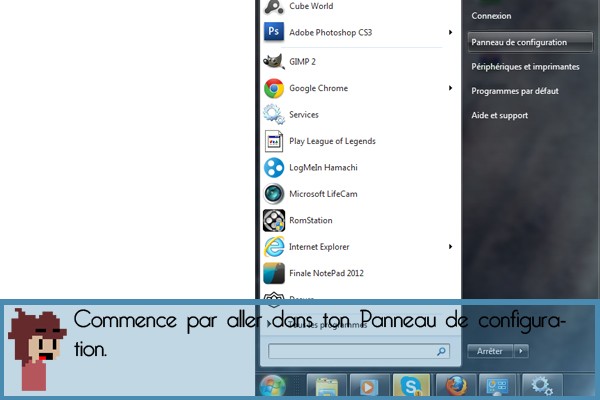This screenshot has height=400, width=600.
Task: Expand Adobe Photoshop CS3 jump list arrow
Action: (450, 32)
